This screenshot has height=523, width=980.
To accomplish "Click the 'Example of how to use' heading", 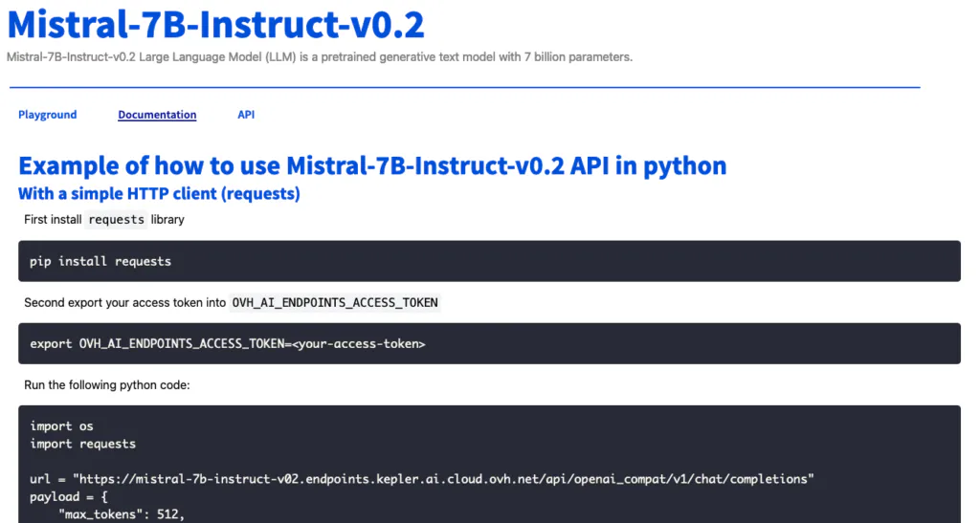I will [372, 166].
